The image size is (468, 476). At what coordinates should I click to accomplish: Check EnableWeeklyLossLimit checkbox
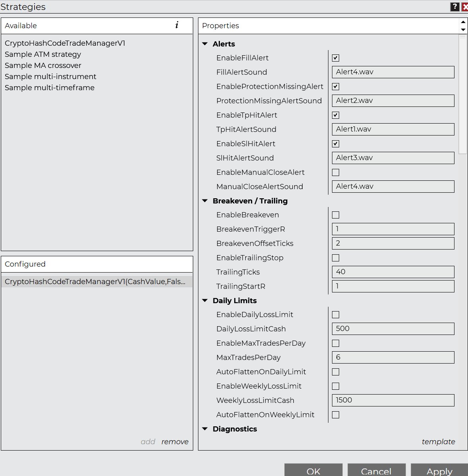coord(336,386)
